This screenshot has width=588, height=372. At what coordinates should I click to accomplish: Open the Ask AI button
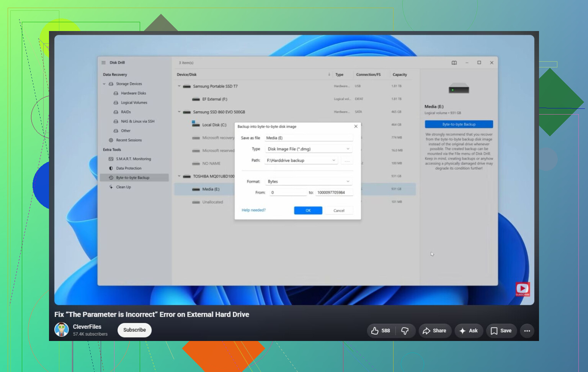click(469, 331)
